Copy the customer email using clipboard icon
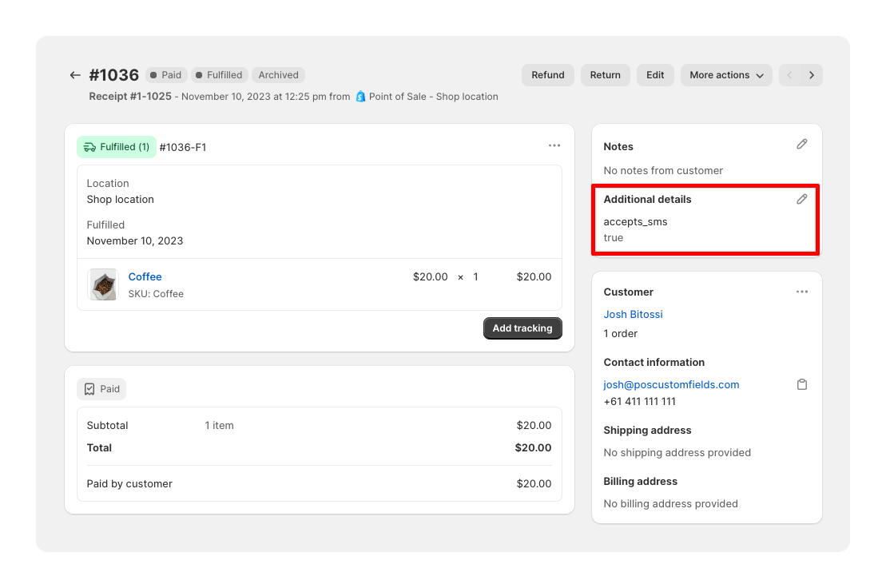 801,384
